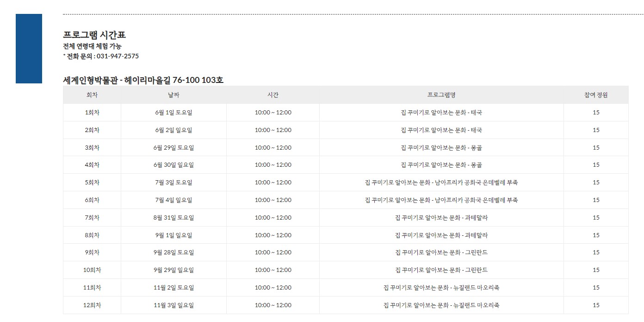Click the date 11월 3일 일요일
Image resolution: width=644 pixels, height=322 pixels.
tap(173, 305)
